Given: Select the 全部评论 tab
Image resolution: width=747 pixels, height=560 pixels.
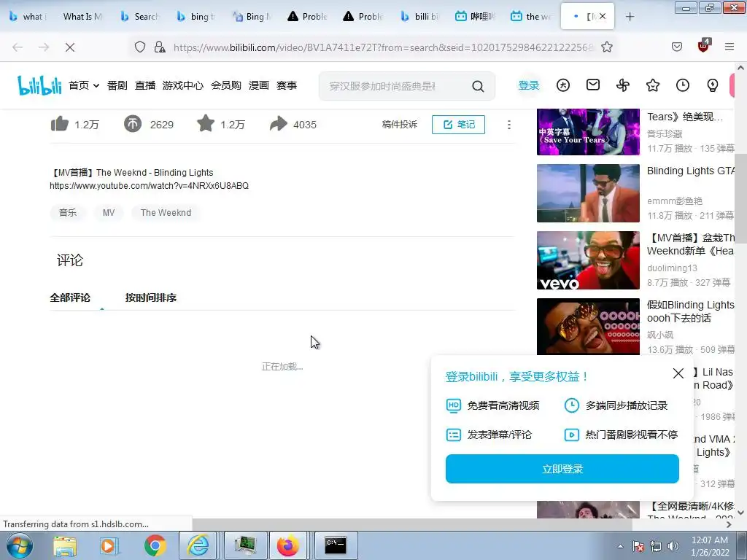Looking at the screenshot, I should coord(70,297).
